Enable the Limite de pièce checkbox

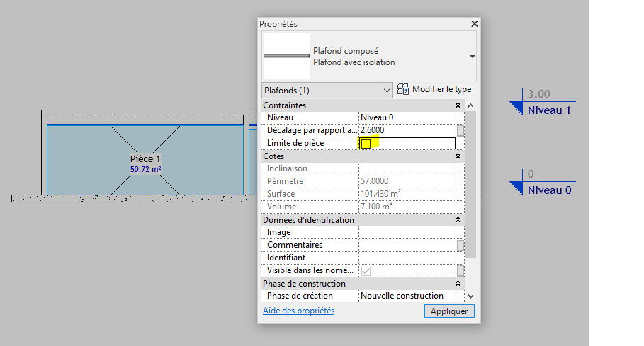pyautogui.click(x=366, y=144)
